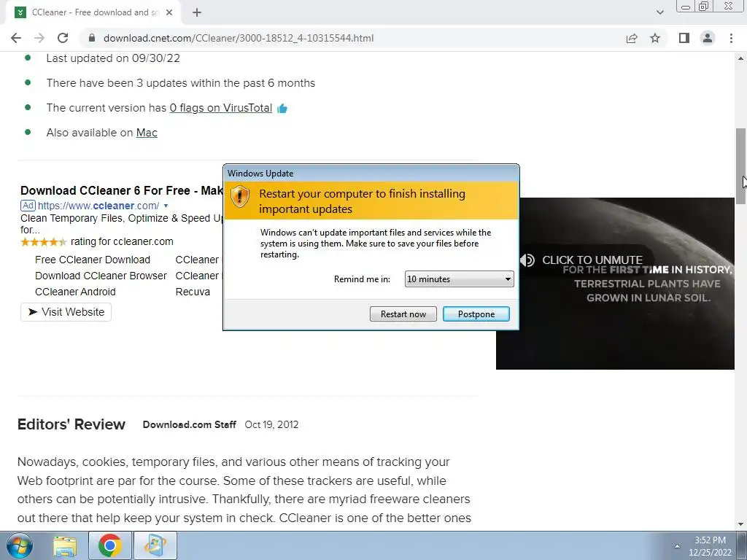This screenshot has width=747, height=560.
Task: Expand the tab search chevron
Action: click(x=659, y=12)
